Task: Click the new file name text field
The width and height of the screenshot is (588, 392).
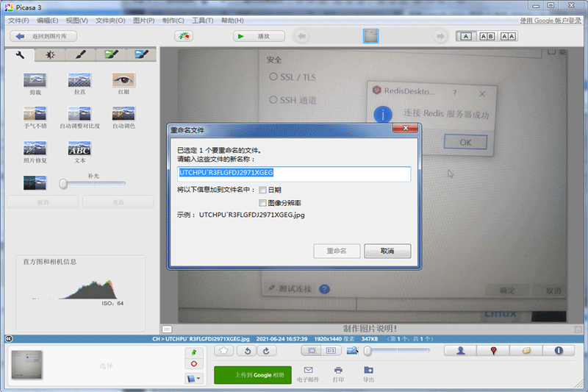Action: [x=293, y=174]
